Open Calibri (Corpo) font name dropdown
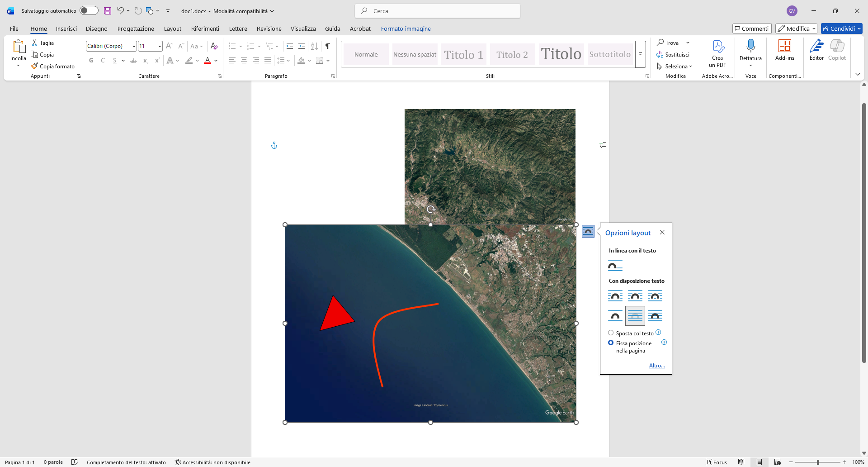Image resolution: width=868 pixels, height=467 pixels. coord(134,46)
